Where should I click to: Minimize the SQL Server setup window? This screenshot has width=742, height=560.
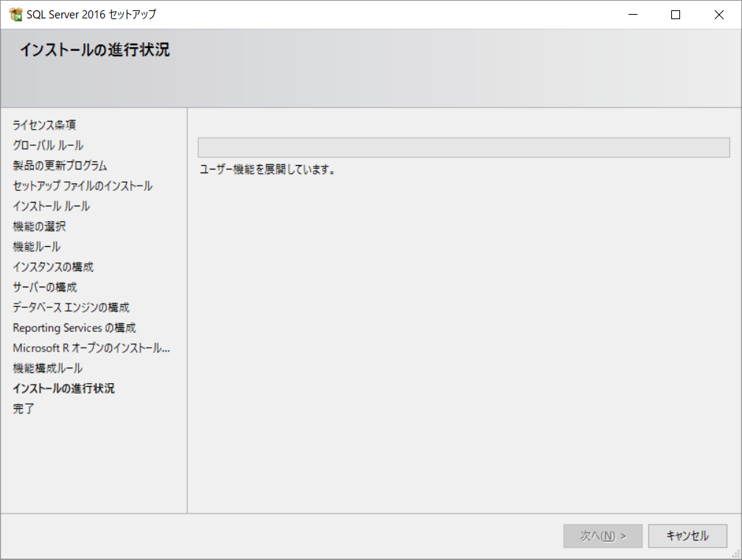tap(633, 15)
